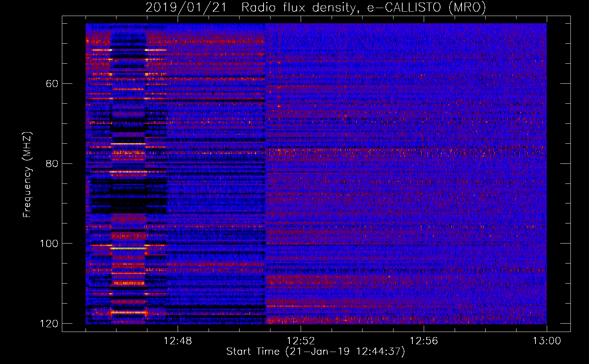The image size is (589, 364).
Task: Click the 12:56 time tick label
Action: coord(424,341)
